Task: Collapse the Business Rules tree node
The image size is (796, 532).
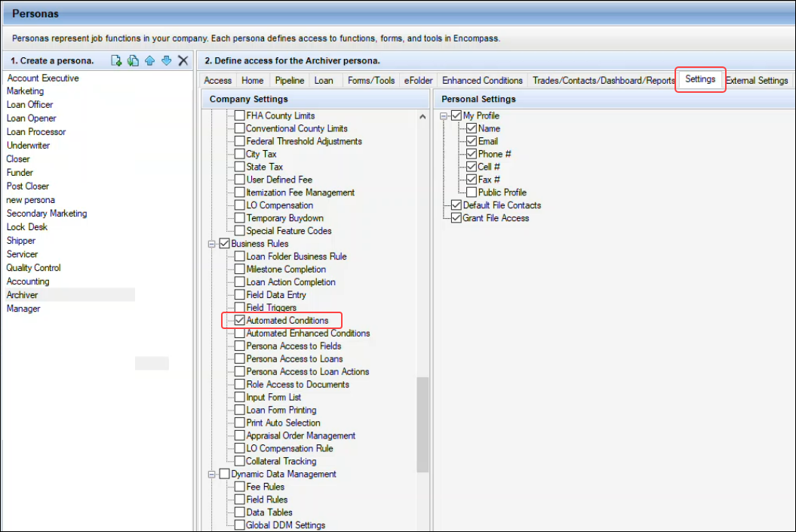Action: point(213,244)
